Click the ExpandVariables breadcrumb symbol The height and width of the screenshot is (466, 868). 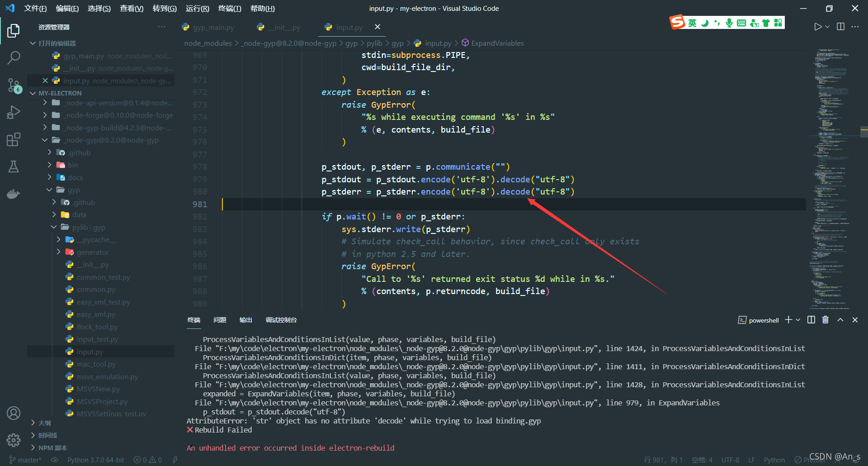tap(492, 43)
